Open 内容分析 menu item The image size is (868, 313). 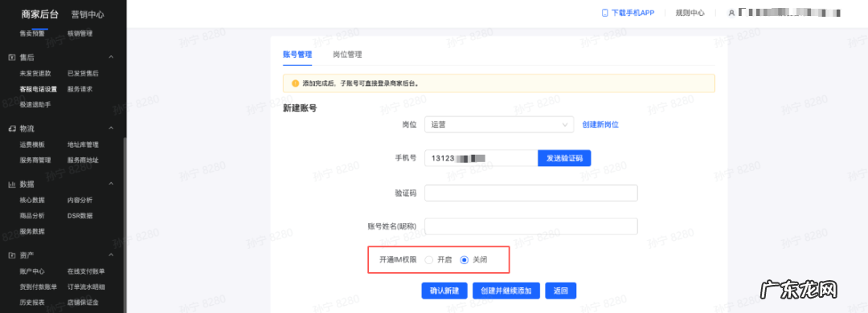tap(80, 200)
